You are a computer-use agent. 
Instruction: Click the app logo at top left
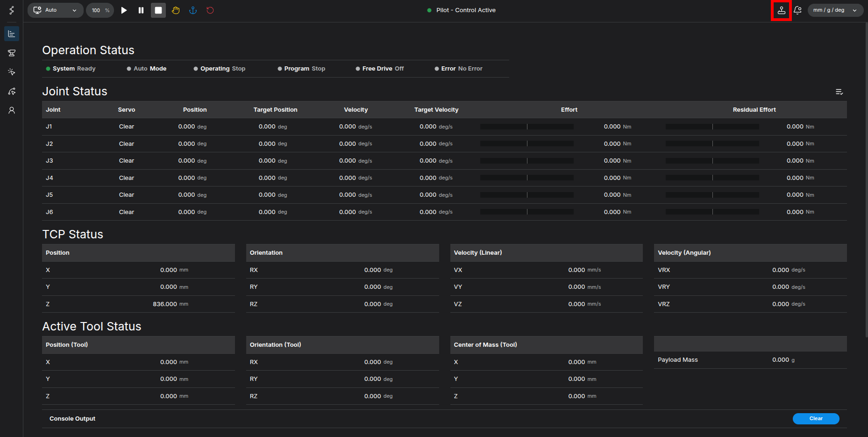click(12, 10)
